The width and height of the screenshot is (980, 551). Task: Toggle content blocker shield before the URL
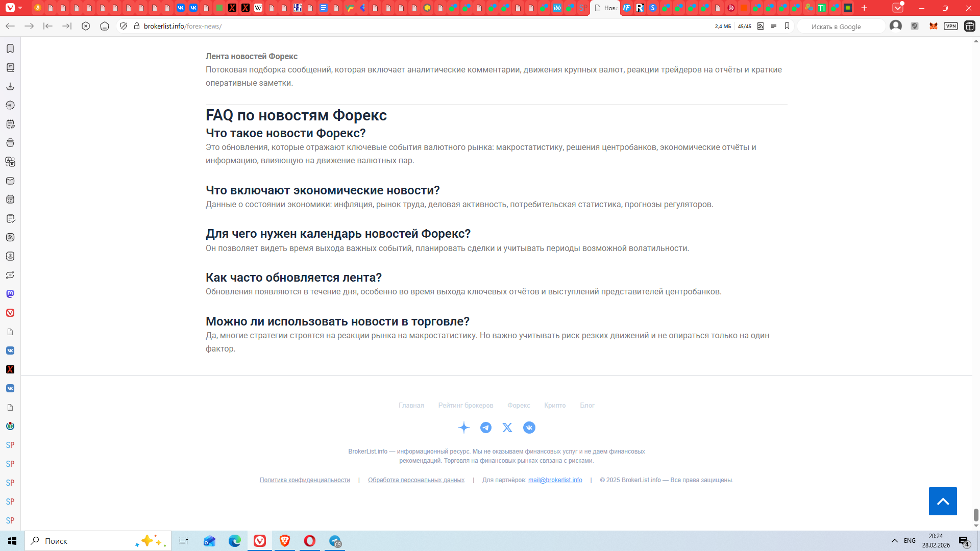[x=124, y=26]
